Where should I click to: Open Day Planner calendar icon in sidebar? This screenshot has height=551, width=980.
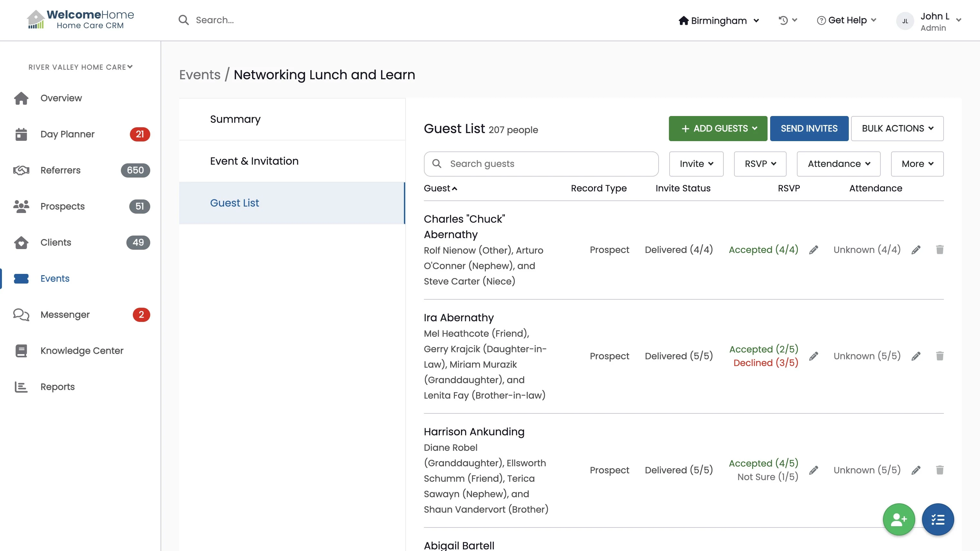(x=21, y=134)
